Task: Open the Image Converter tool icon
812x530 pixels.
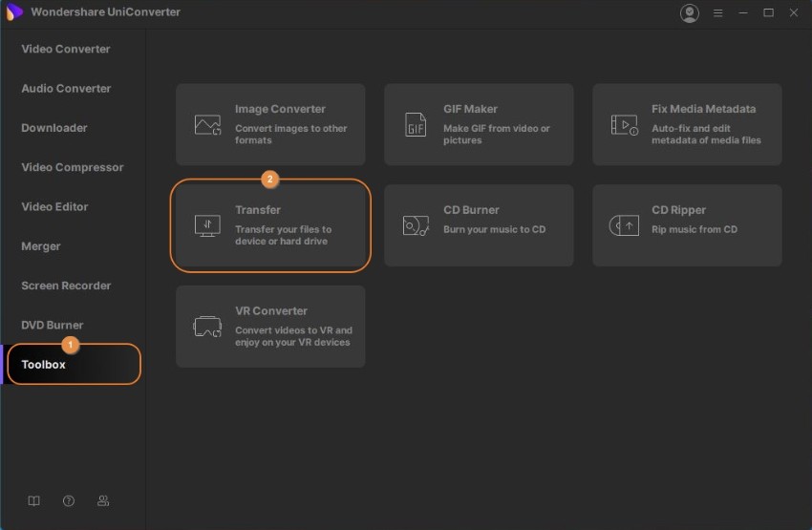Action: pyautogui.click(x=207, y=125)
